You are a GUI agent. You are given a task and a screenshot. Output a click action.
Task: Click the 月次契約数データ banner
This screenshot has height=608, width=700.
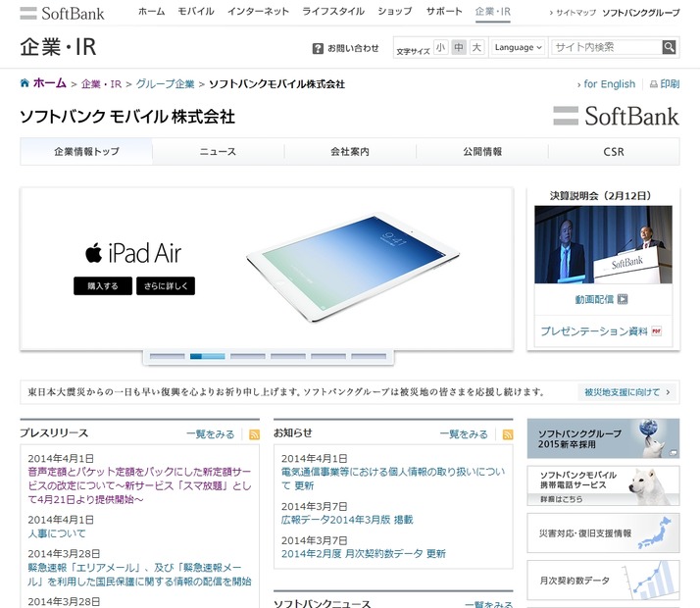click(x=603, y=581)
